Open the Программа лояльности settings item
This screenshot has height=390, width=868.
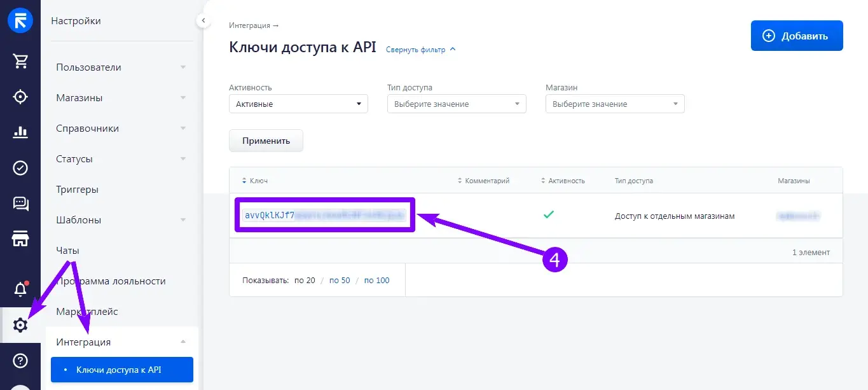pyautogui.click(x=111, y=281)
